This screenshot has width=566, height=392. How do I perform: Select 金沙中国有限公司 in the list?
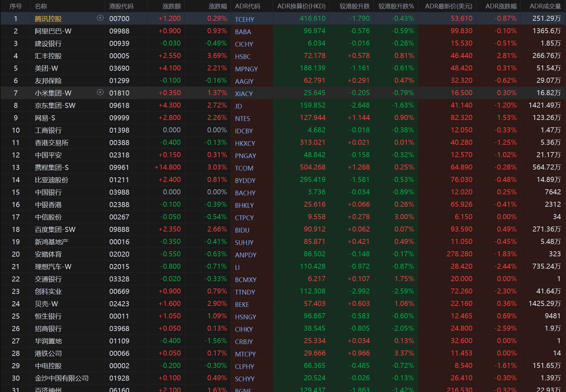coord(62,378)
